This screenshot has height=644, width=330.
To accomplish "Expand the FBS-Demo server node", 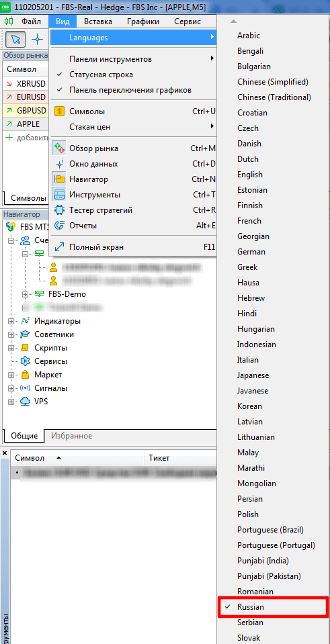I will pyautogui.click(x=25, y=294).
